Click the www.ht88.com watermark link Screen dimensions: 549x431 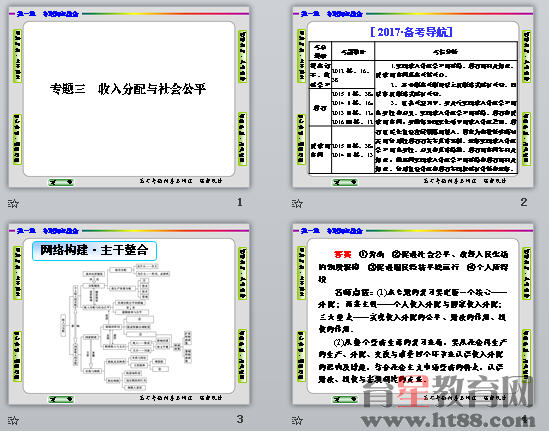(x=449, y=420)
